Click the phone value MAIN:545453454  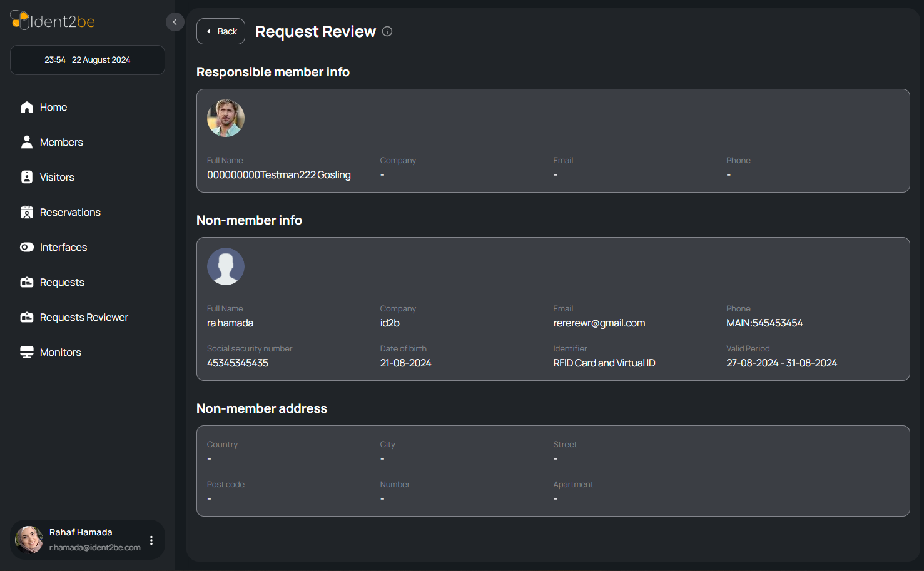(764, 323)
